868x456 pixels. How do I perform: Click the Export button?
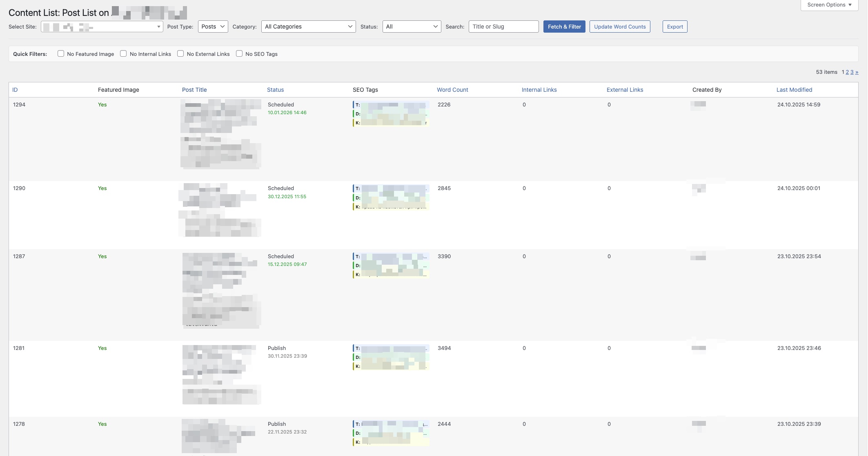tap(674, 27)
